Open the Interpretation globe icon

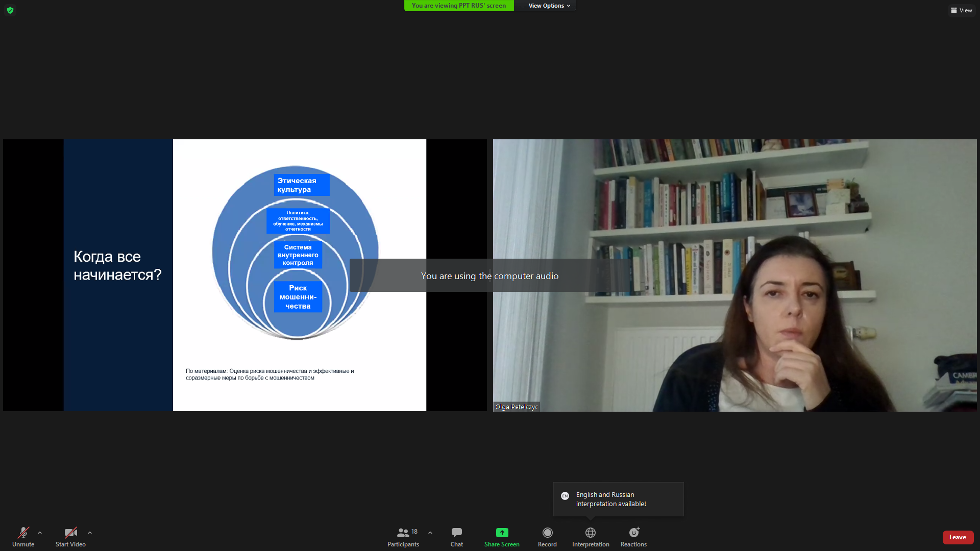tap(591, 533)
